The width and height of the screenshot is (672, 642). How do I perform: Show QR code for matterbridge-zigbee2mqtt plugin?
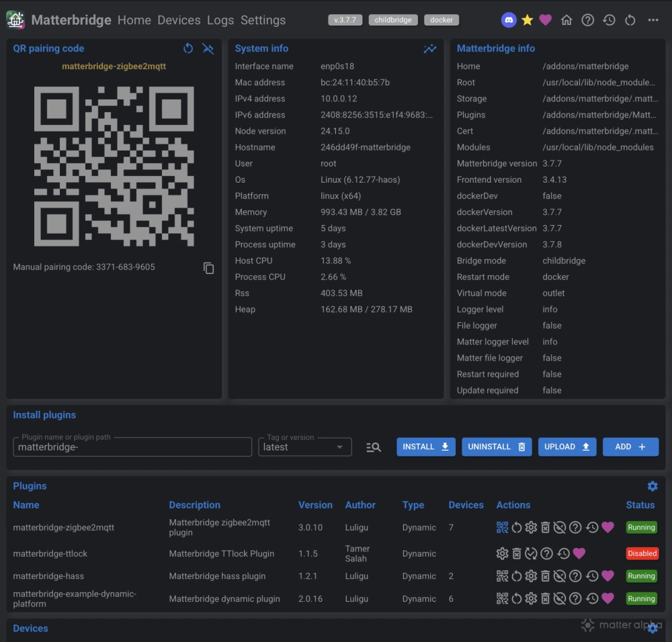coord(502,527)
